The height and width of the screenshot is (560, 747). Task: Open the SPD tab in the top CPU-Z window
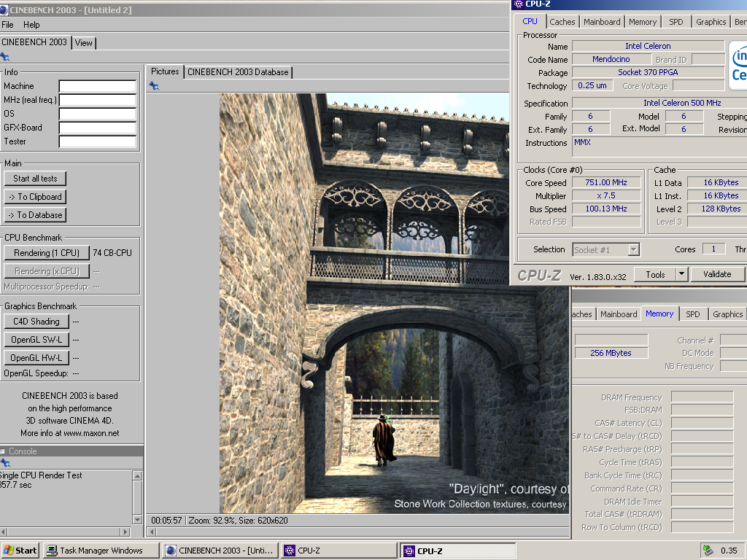(676, 22)
